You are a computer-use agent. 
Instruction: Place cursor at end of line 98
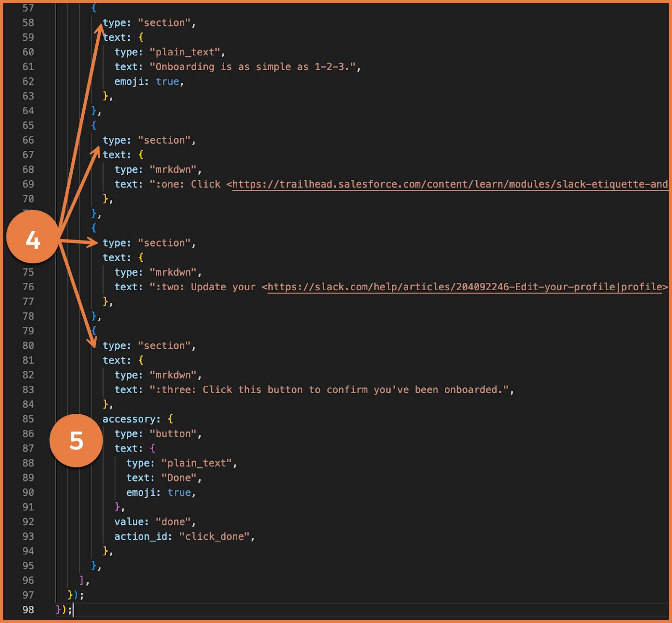[x=74, y=610]
